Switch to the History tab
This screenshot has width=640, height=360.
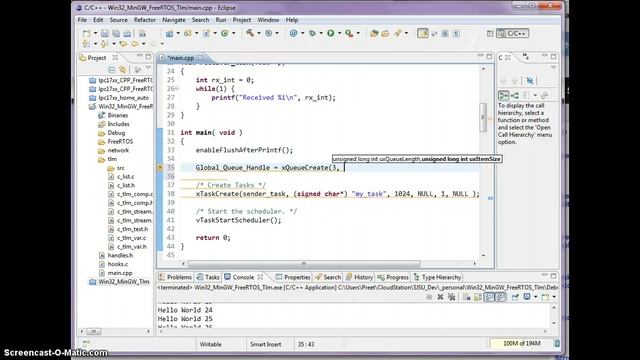click(359, 277)
